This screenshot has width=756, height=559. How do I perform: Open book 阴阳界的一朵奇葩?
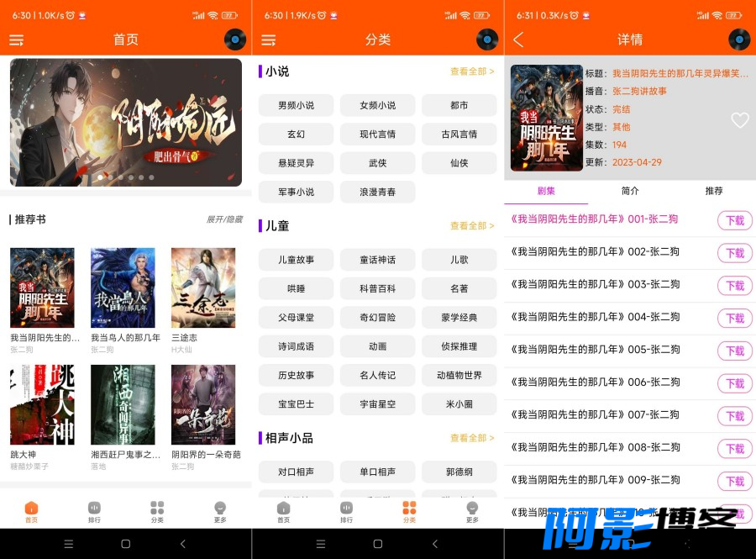click(203, 404)
